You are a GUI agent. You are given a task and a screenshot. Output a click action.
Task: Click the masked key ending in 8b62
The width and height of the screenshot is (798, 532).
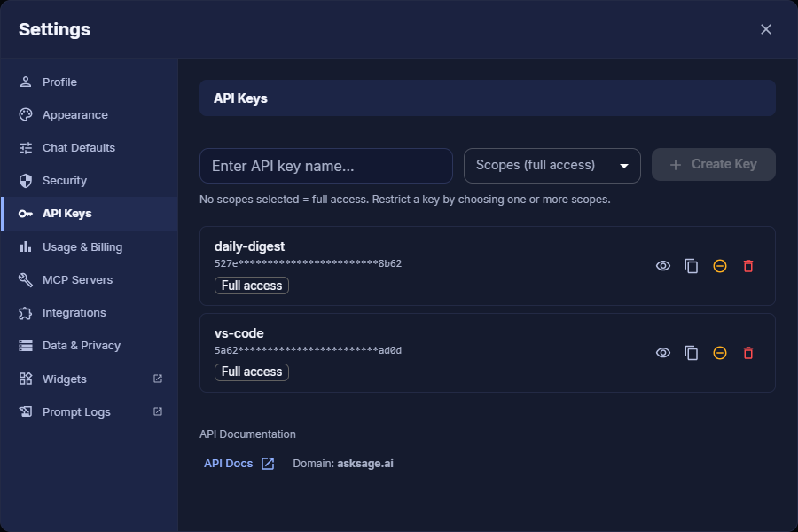tap(308, 263)
